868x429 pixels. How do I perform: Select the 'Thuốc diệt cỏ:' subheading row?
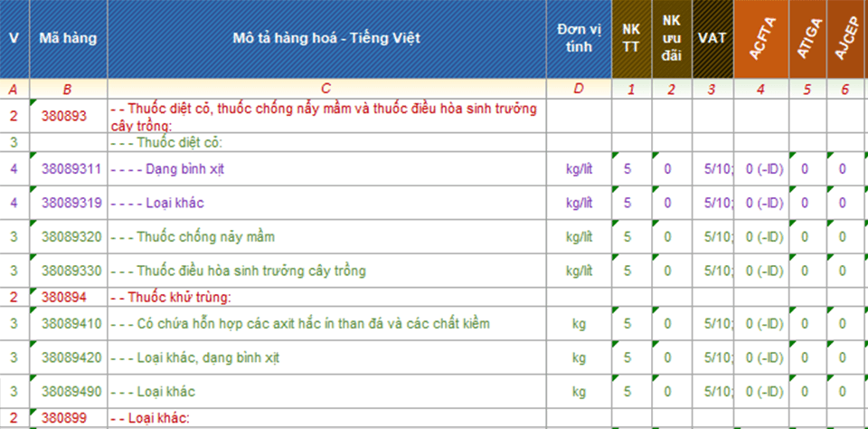(166, 142)
